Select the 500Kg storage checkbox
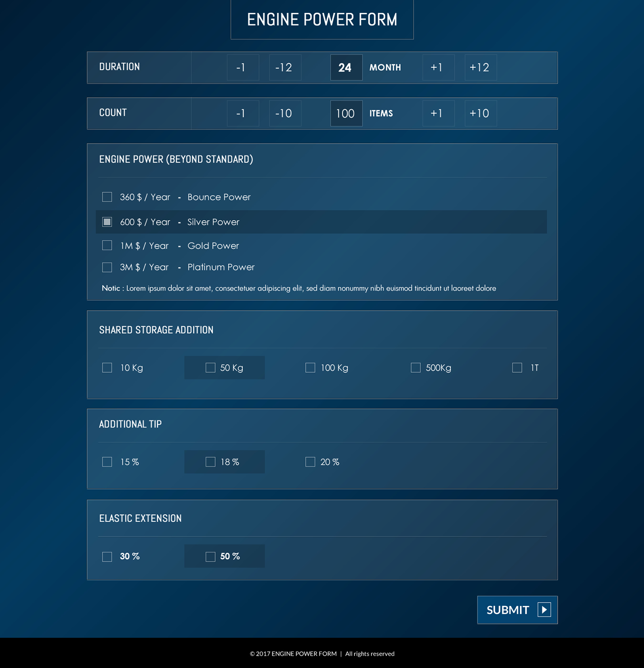Image resolution: width=644 pixels, height=668 pixels. (x=416, y=367)
